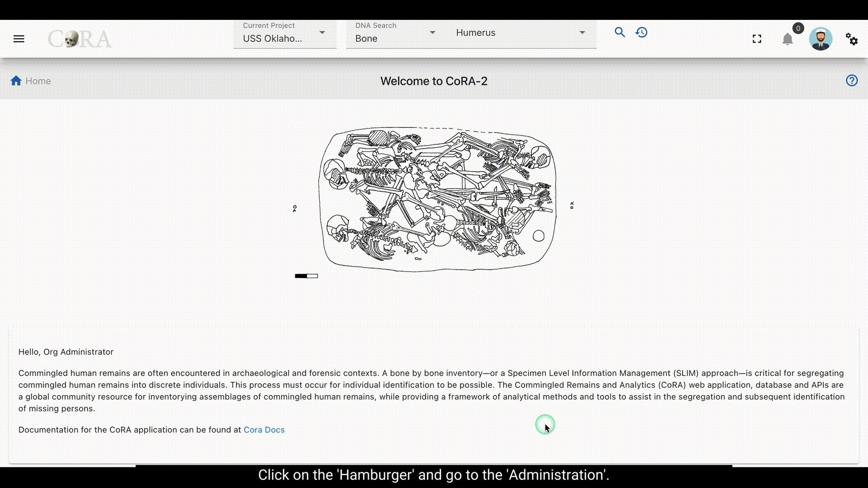Open the Cora Docs link

pos(264,430)
